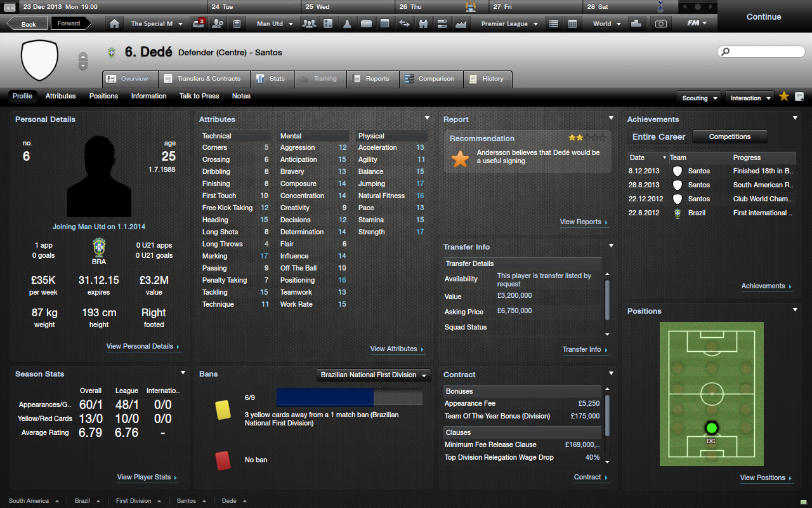Viewport: 812px width, 508px height.
Task: Open Brazilian National First Division bans dropdown
Action: [374, 375]
